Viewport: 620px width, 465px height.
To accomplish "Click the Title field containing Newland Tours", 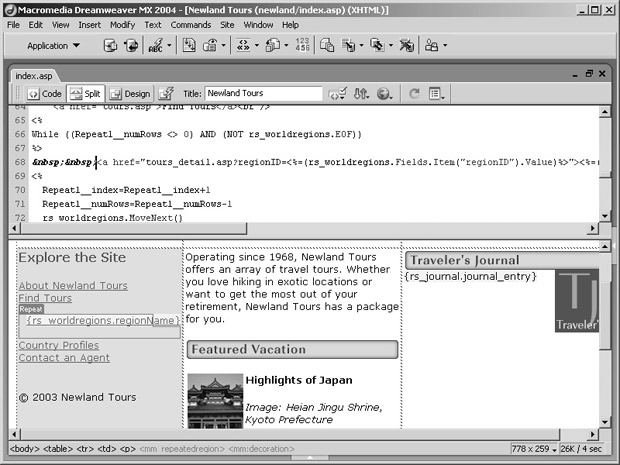I will (x=263, y=93).
